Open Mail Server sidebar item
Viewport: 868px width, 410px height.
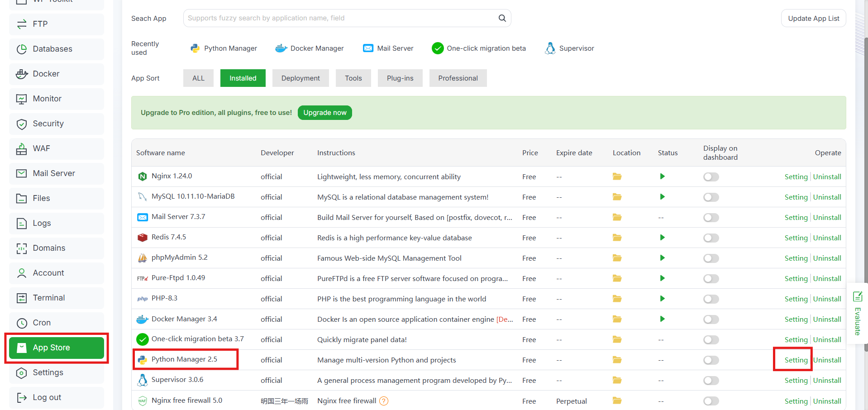tap(57, 173)
